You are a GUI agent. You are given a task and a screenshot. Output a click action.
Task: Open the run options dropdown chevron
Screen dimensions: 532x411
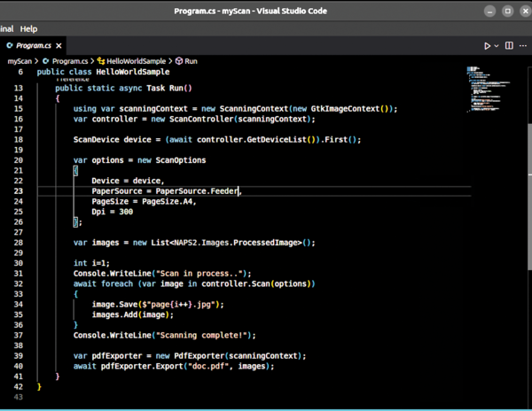coord(497,45)
